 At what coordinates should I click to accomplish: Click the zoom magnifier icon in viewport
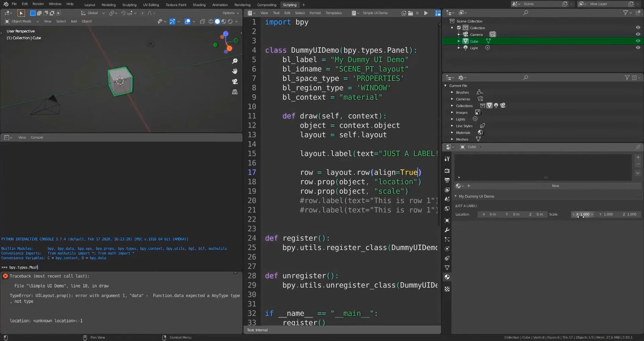(x=235, y=61)
